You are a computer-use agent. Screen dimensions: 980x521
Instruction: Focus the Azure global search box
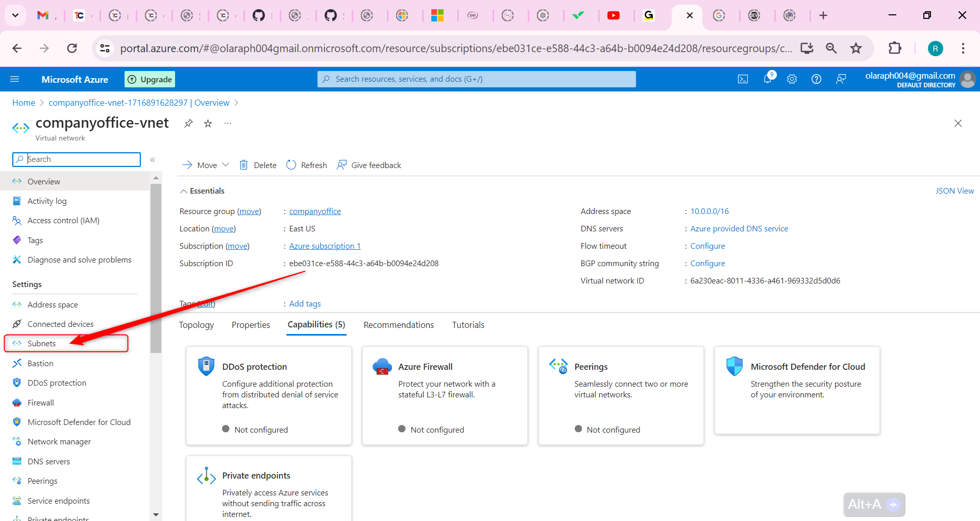(477, 79)
